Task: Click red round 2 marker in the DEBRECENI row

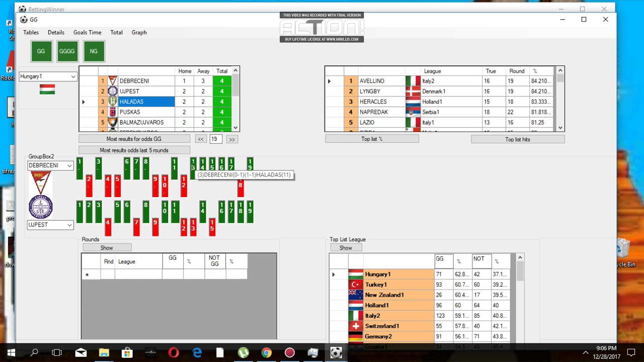Action: pyautogui.click(x=89, y=186)
